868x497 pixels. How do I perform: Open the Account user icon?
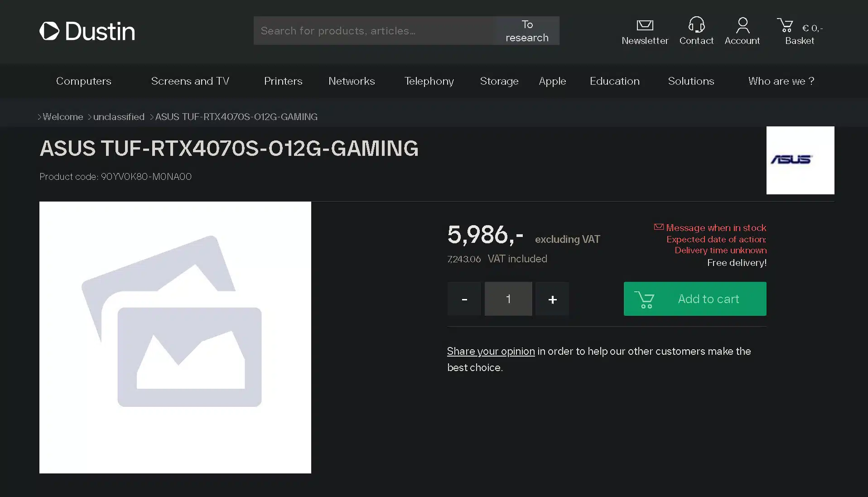click(x=743, y=25)
